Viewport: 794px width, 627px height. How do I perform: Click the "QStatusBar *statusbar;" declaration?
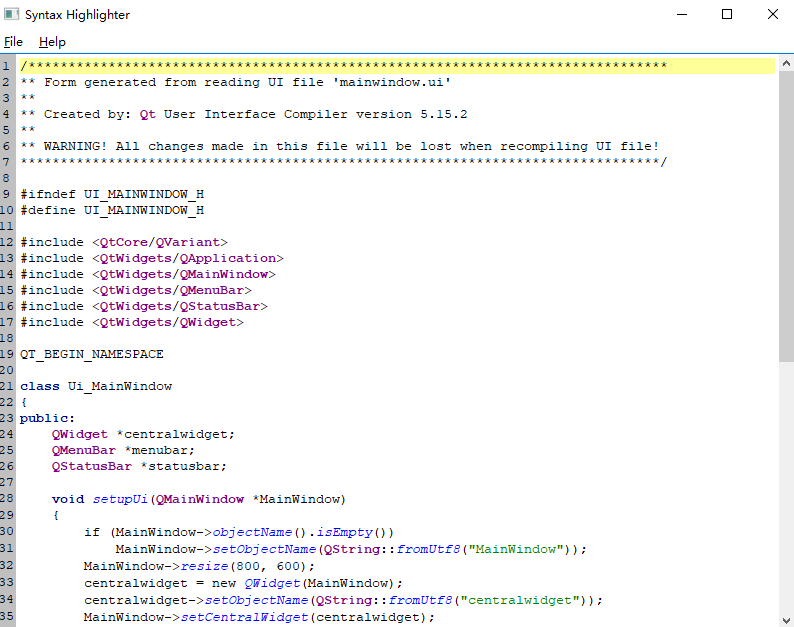pos(139,466)
